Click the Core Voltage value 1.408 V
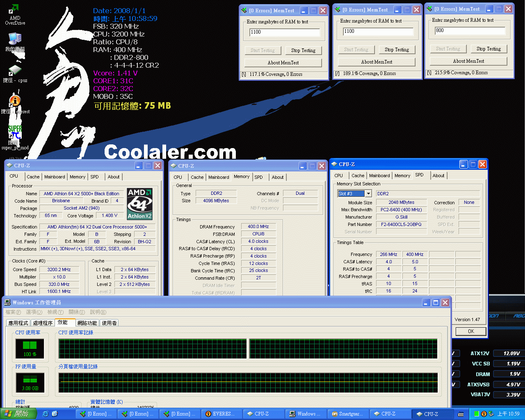525x420 pixels. click(110, 215)
